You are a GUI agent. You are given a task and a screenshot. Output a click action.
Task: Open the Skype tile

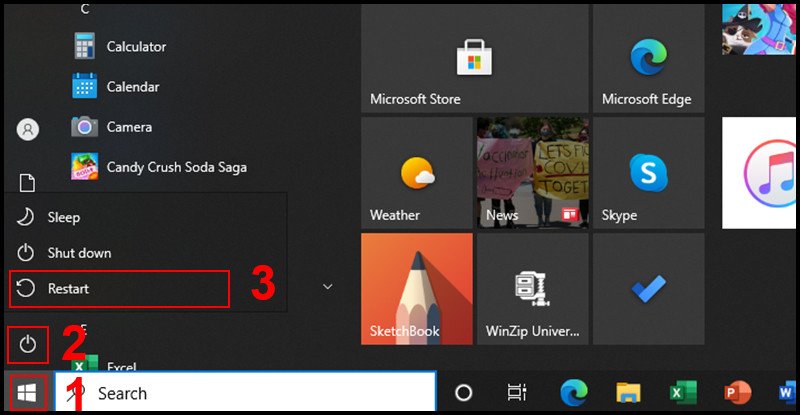[x=646, y=173]
